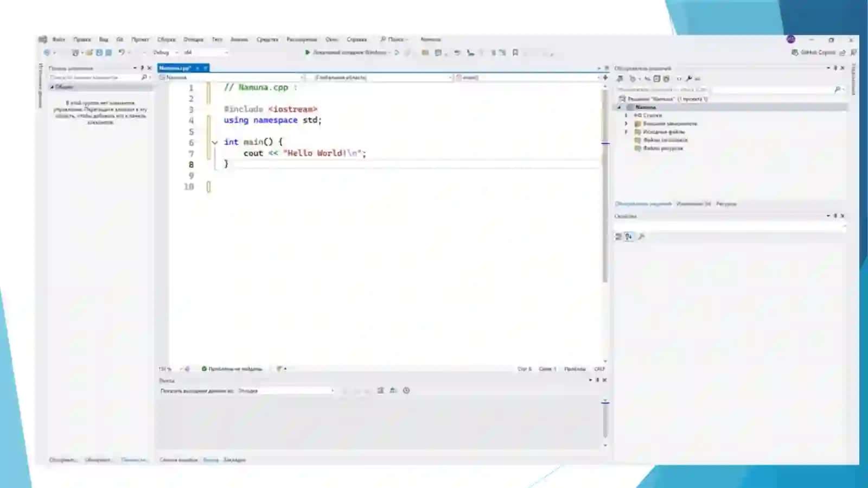Click the bookmark toolbar icon
Viewport: 868px width, 488px height.
515,53
